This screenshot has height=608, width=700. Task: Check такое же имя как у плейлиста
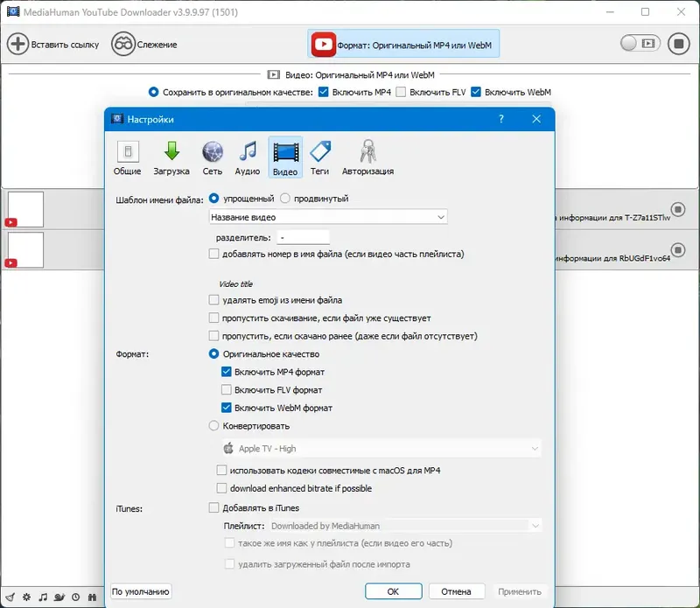(229, 542)
